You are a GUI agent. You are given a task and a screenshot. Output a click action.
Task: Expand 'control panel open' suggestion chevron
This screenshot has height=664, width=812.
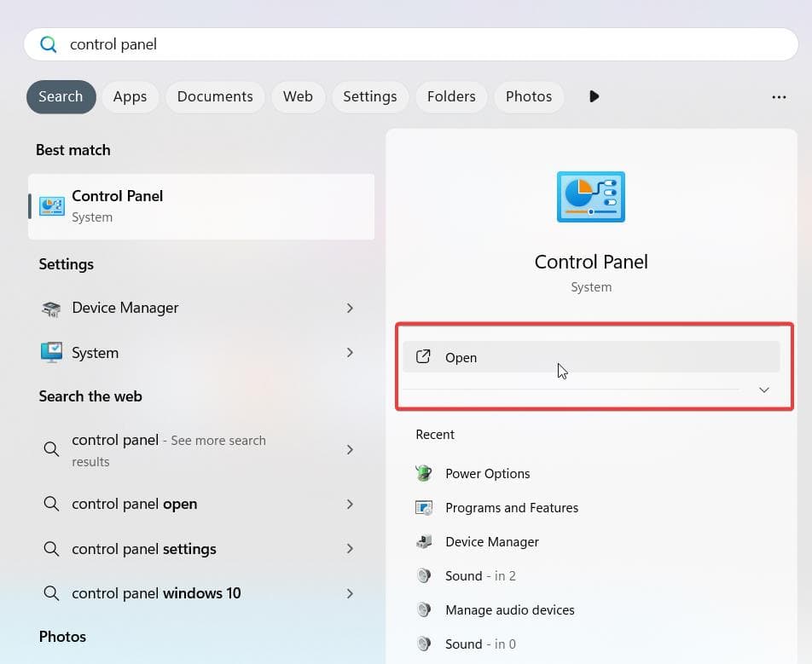pyautogui.click(x=350, y=504)
